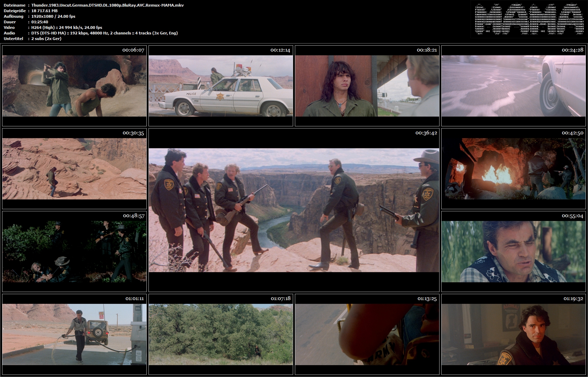Image resolution: width=588 pixels, height=377 pixels.
Task: Select the subtitle value 2 subs (2x Ger)
Action: (x=46, y=39)
